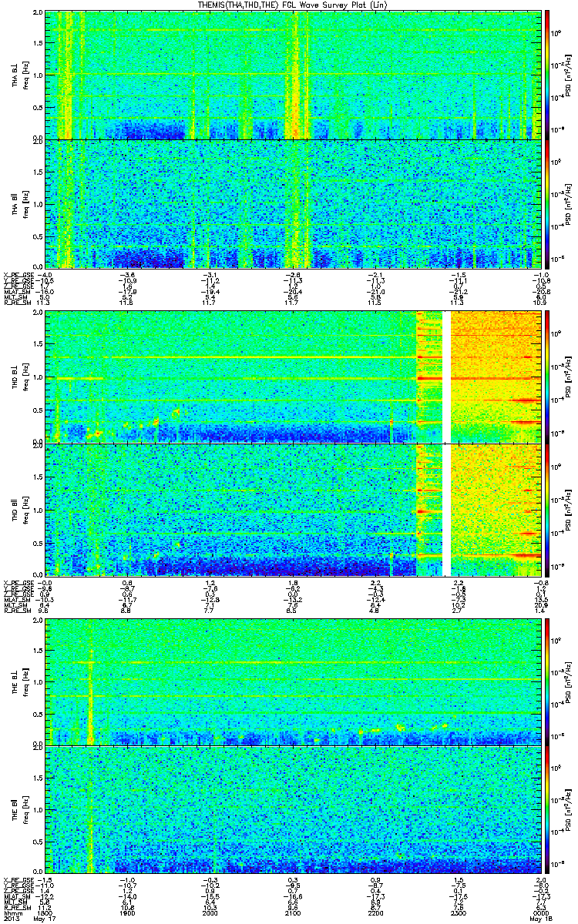
Task: Click the 2300 time tick label
Action: [x=458, y=912]
